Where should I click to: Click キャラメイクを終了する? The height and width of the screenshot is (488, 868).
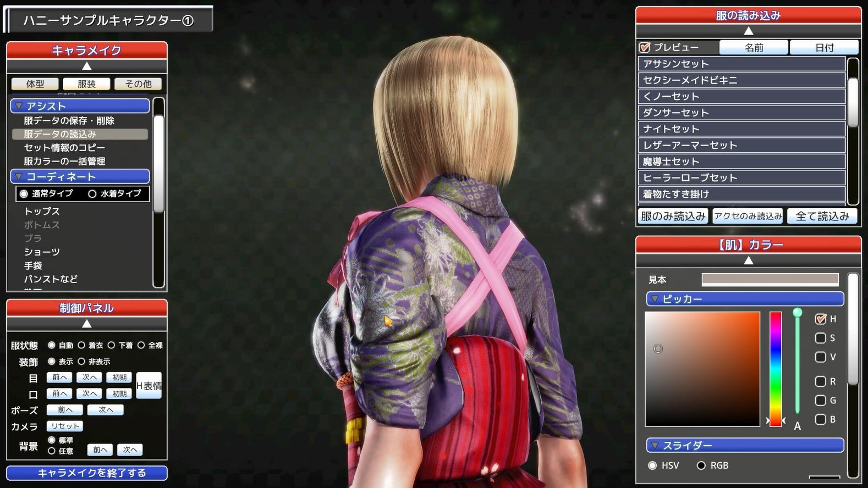click(x=87, y=473)
